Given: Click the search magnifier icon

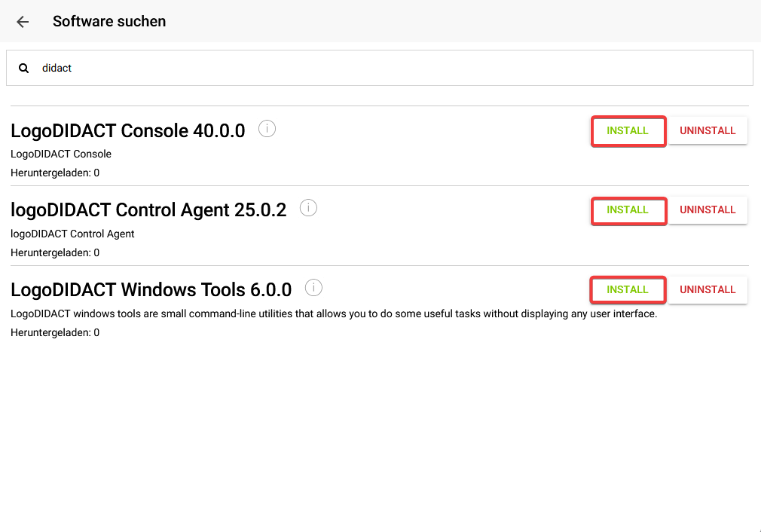Looking at the screenshot, I should [x=23, y=68].
